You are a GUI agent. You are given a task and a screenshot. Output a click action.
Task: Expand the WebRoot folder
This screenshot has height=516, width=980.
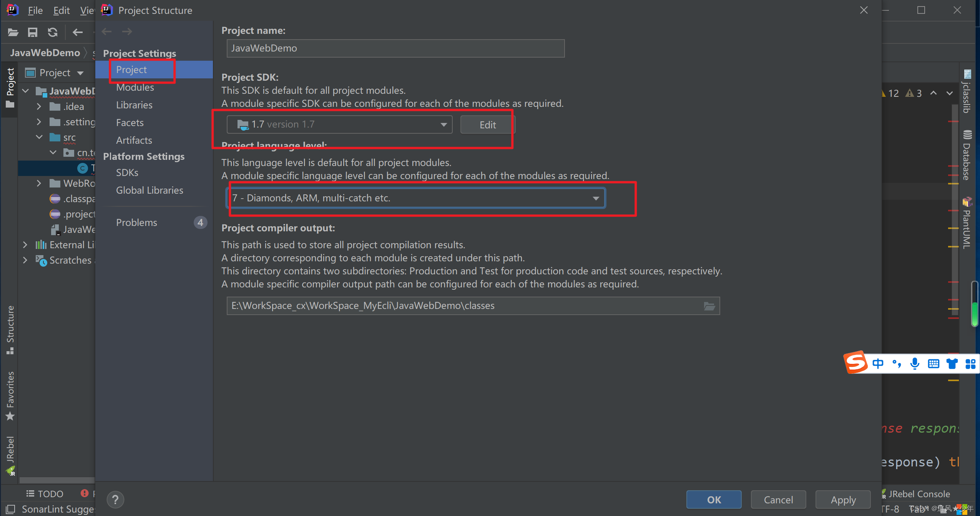point(39,183)
